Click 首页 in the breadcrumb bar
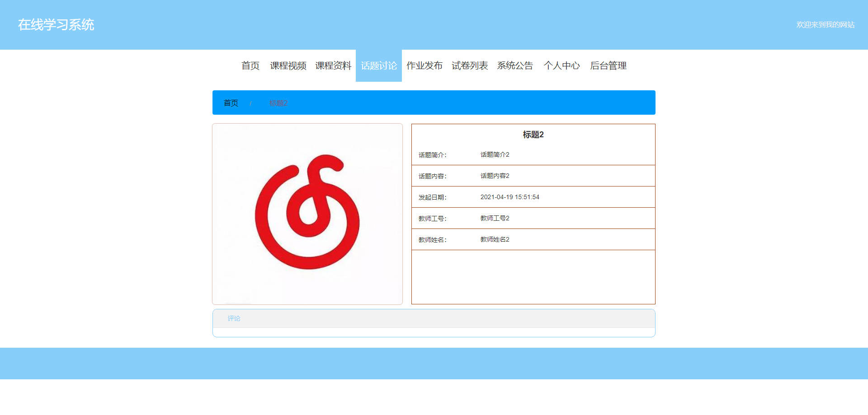 [x=231, y=103]
